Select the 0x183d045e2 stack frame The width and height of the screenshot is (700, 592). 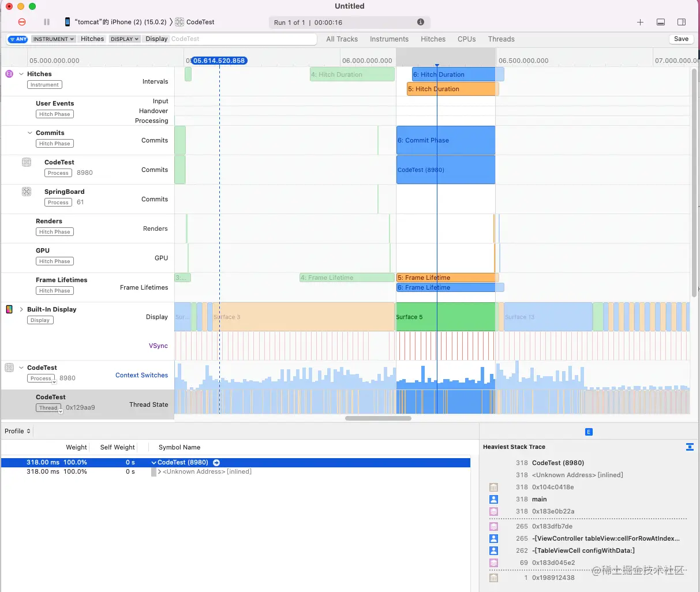point(553,563)
